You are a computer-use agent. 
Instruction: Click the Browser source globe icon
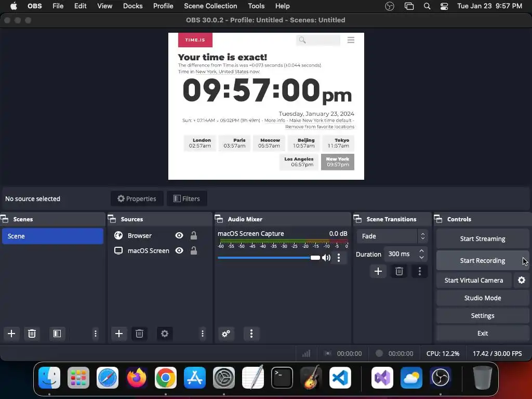(x=118, y=235)
